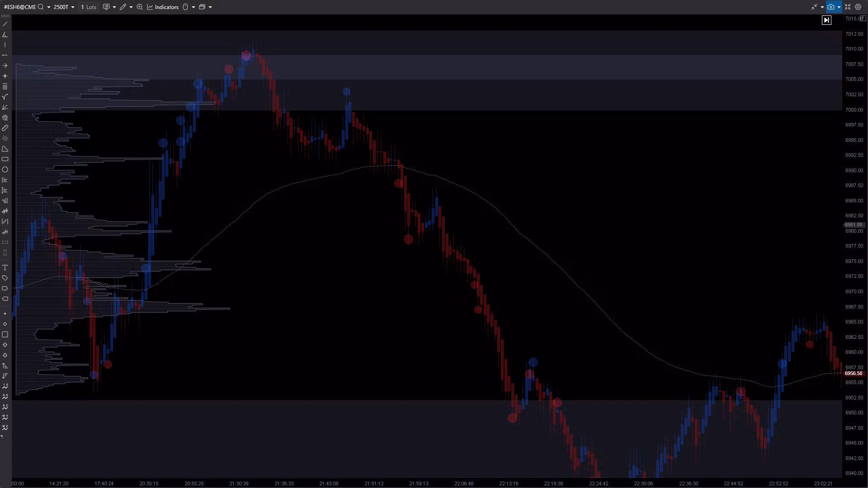Viewport: 868px width, 488px height.
Task: Open the symbol dropdown arrow
Action: click(49, 7)
